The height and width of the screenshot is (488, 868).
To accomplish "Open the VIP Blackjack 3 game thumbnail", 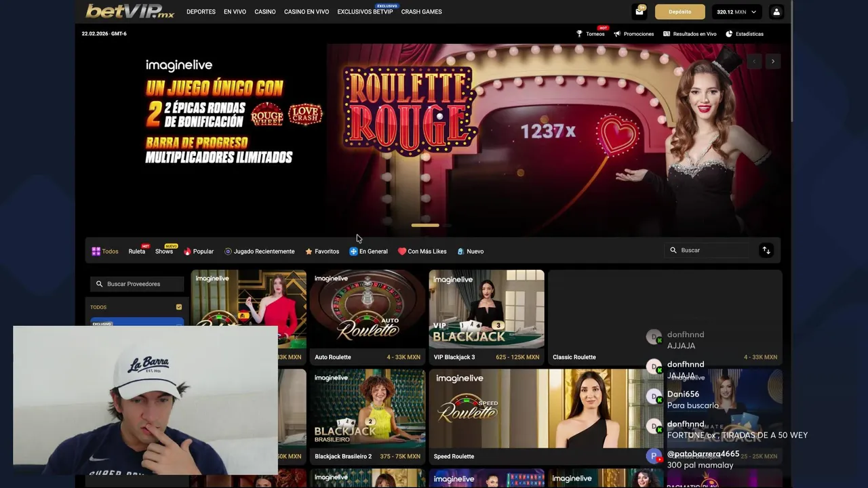I will [x=486, y=309].
